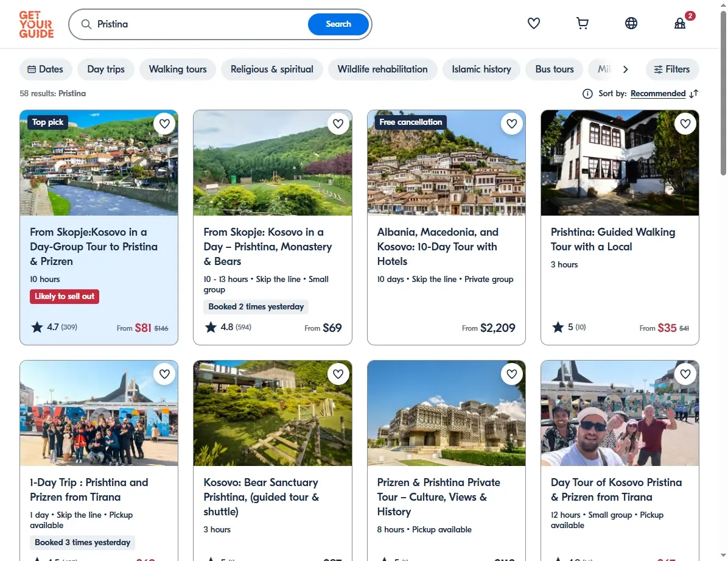Image resolution: width=728 pixels, height=561 pixels.
Task: Open the Dates picker chip
Action: (x=46, y=69)
